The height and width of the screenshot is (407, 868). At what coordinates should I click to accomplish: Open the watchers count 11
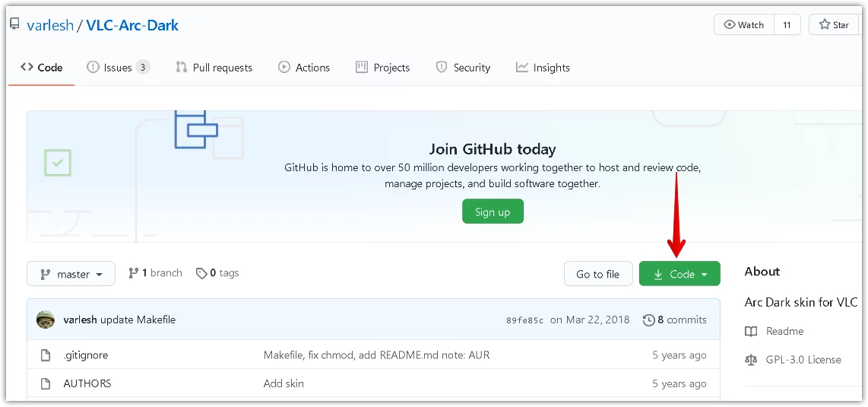click(787, 25)
